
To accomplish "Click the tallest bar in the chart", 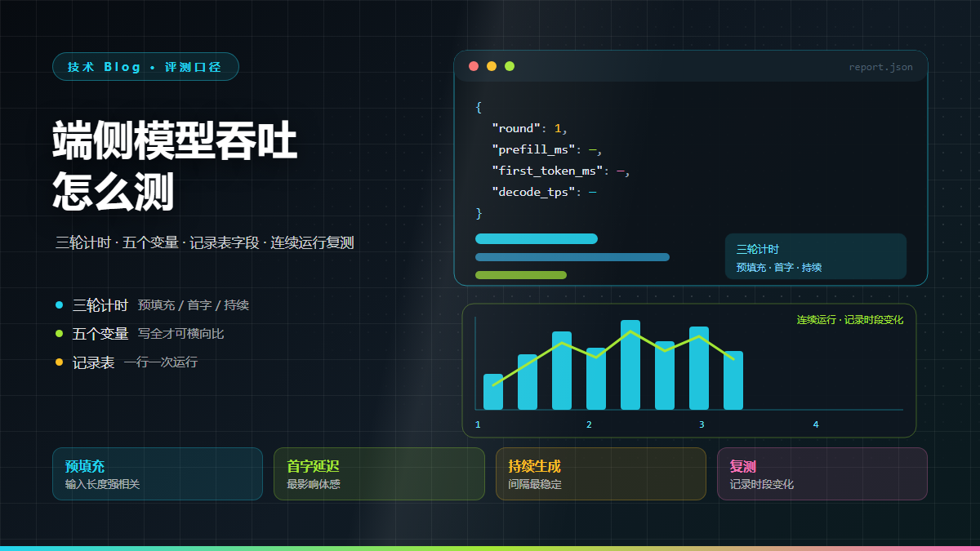I will pos(630,365).
